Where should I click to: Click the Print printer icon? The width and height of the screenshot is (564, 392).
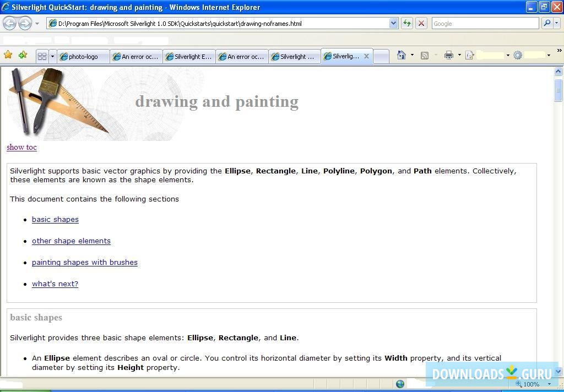point(448,56)
